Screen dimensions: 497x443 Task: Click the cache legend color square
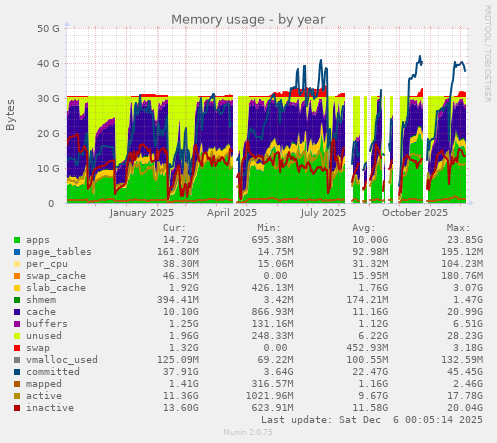(x=17, y=312)
